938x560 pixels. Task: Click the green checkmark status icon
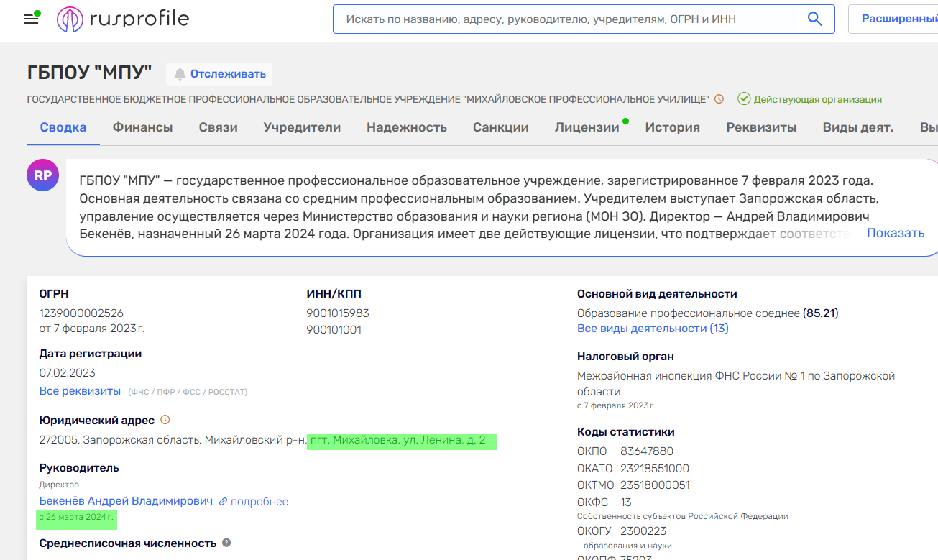744,99
